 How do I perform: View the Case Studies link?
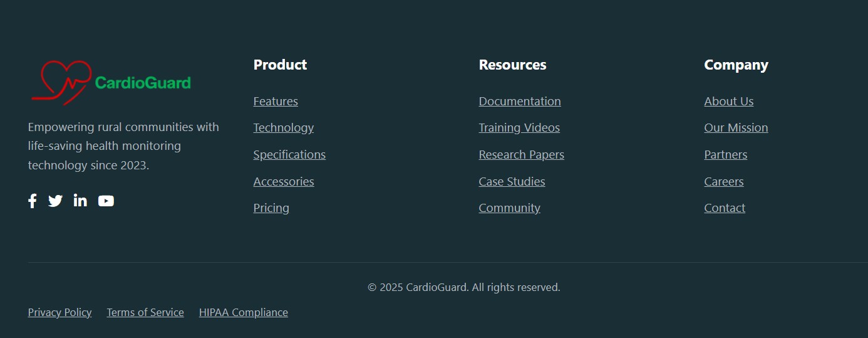pyautogui.click(x=512, y=181)
